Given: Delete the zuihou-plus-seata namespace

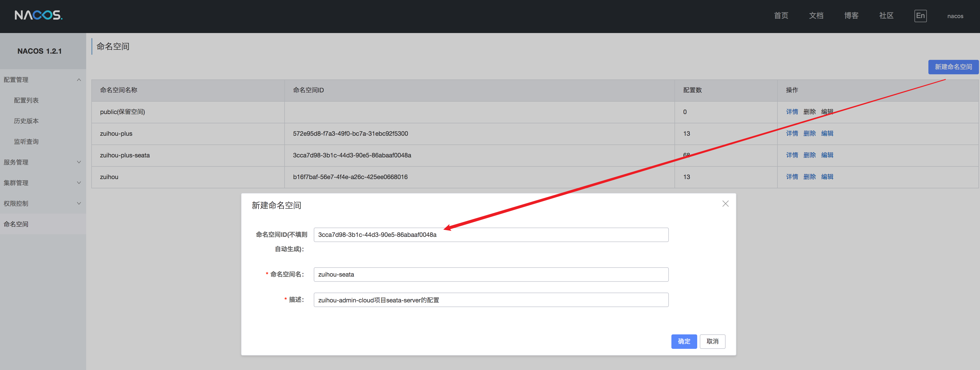Looking at the screenshot, I should pyautogui.click(x=809, y=155).
